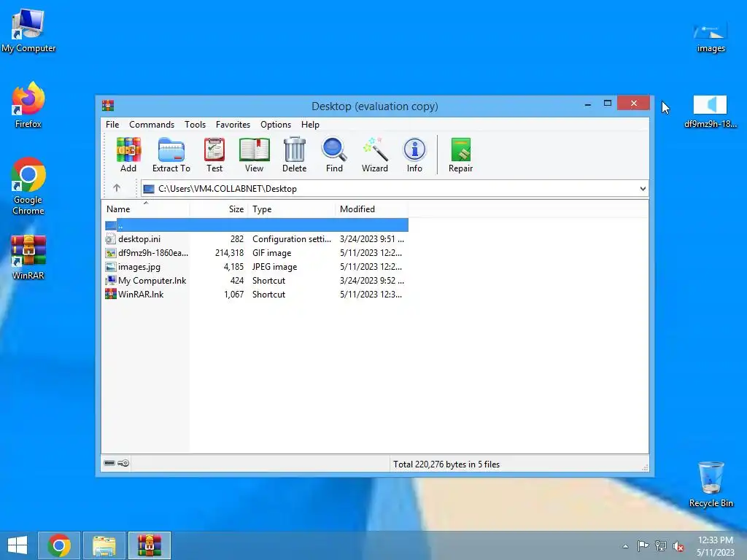Minimize the WinRAR window
Image resolution: width=747 pixels, height=560 pixels.
588,104
